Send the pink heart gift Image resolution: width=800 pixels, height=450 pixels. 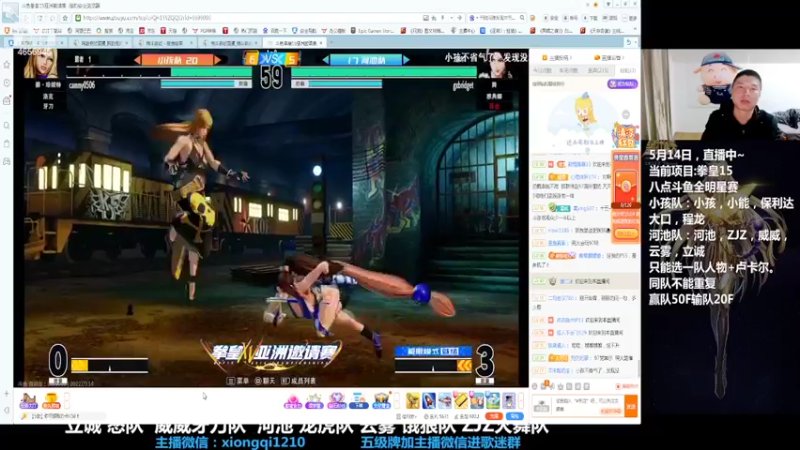(293, 401)
